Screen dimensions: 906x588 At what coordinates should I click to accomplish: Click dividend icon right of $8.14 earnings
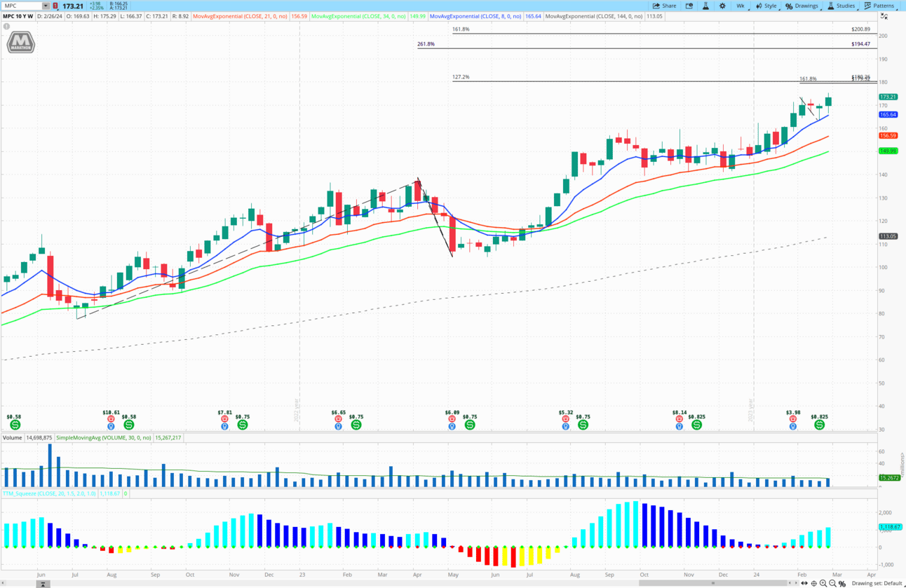[696, 425]
